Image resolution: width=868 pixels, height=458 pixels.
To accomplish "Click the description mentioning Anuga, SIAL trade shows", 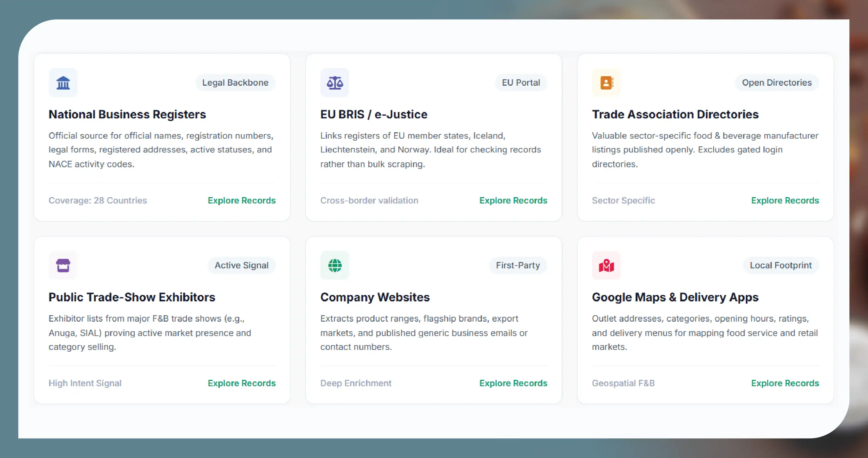I will pyautogui.click(x=150, y=333).
